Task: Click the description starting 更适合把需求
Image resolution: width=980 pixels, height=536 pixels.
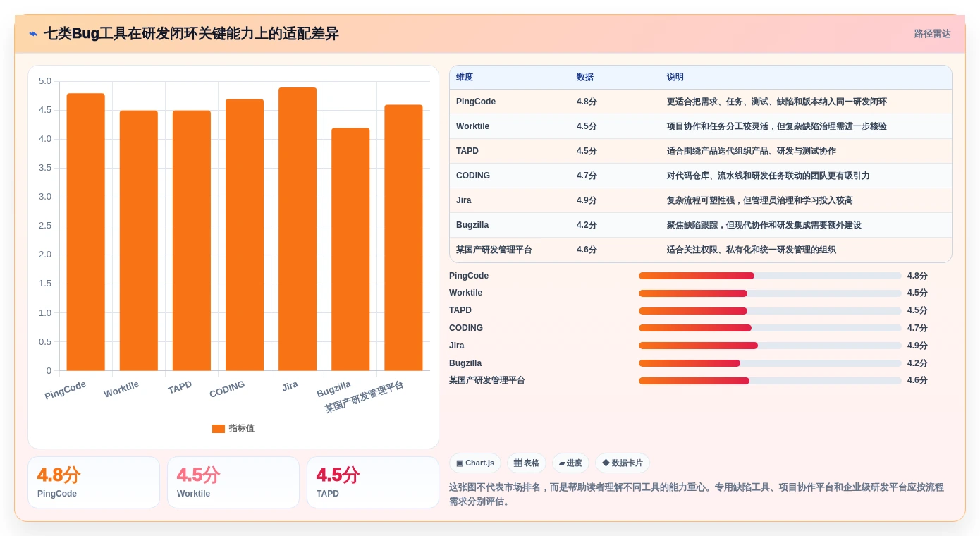Action: click(x=777, y=102)
